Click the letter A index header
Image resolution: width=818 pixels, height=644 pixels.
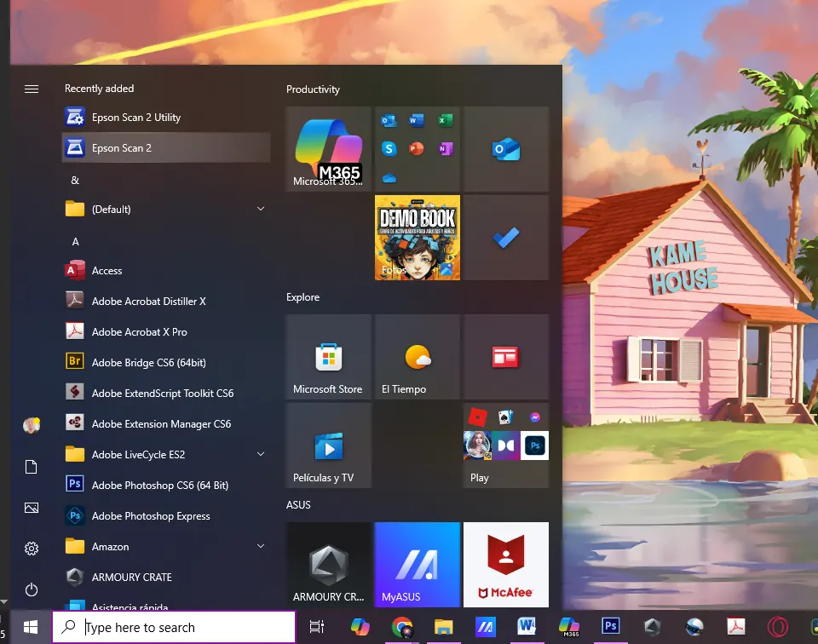click(x=76, y=241)
